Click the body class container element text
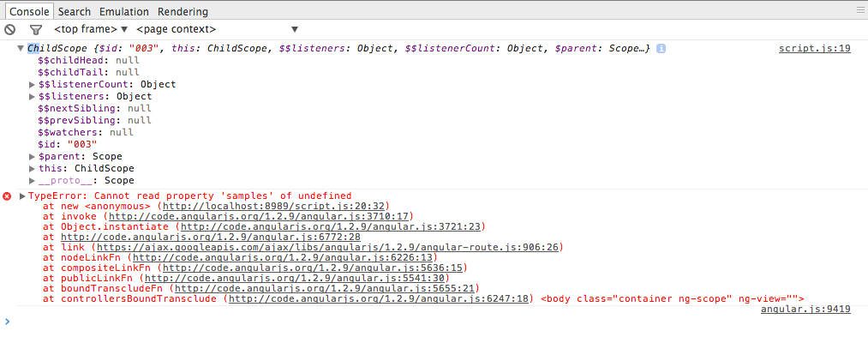Screen dimensions: 868x337 pyautogui.click(x=672, y=299)
